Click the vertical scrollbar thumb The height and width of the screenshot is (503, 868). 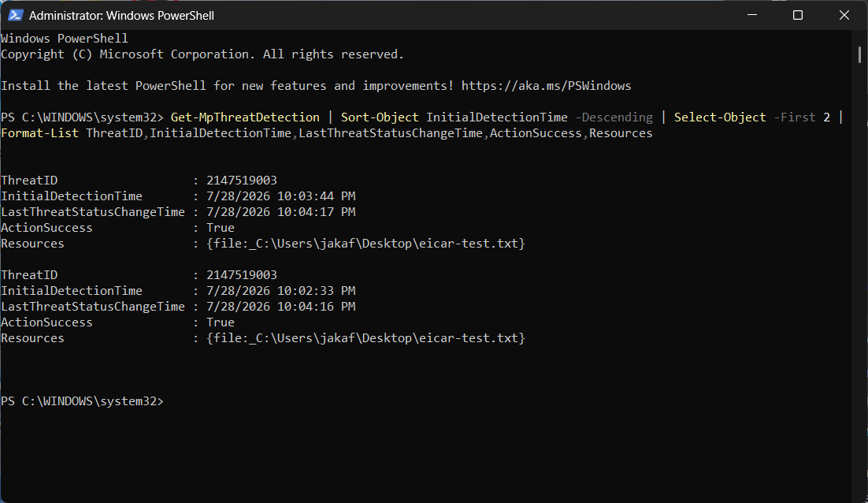click(x=859, y=55)
